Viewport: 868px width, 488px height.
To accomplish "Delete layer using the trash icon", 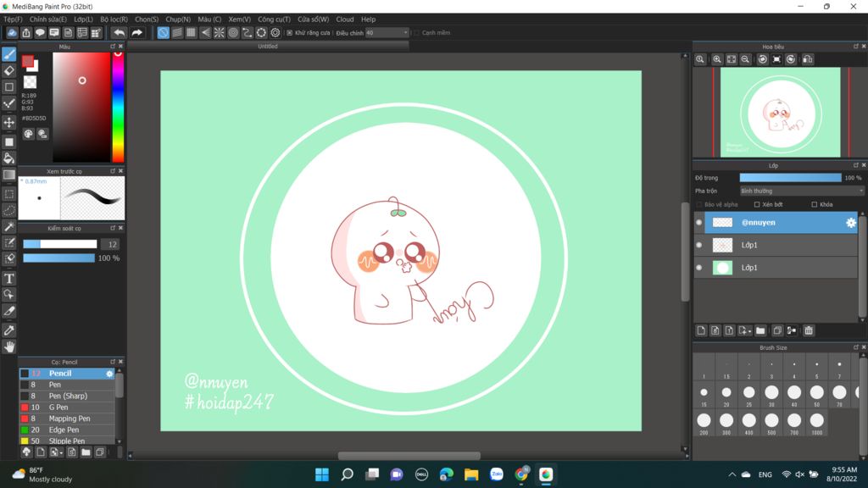I will coord(808,330).
